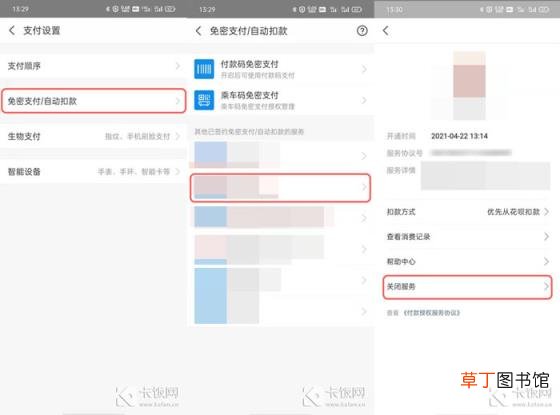Tap 其他已签约的免密支付/自动扣款的服务 header

(249, 132)
